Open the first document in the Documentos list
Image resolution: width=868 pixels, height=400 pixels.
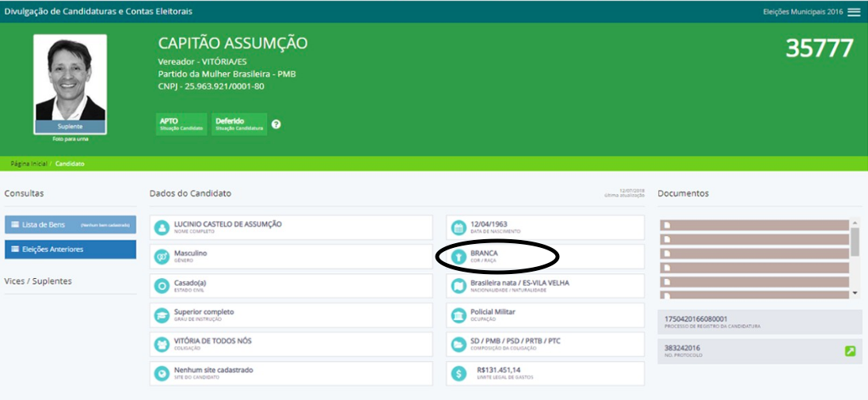[754, 225]
